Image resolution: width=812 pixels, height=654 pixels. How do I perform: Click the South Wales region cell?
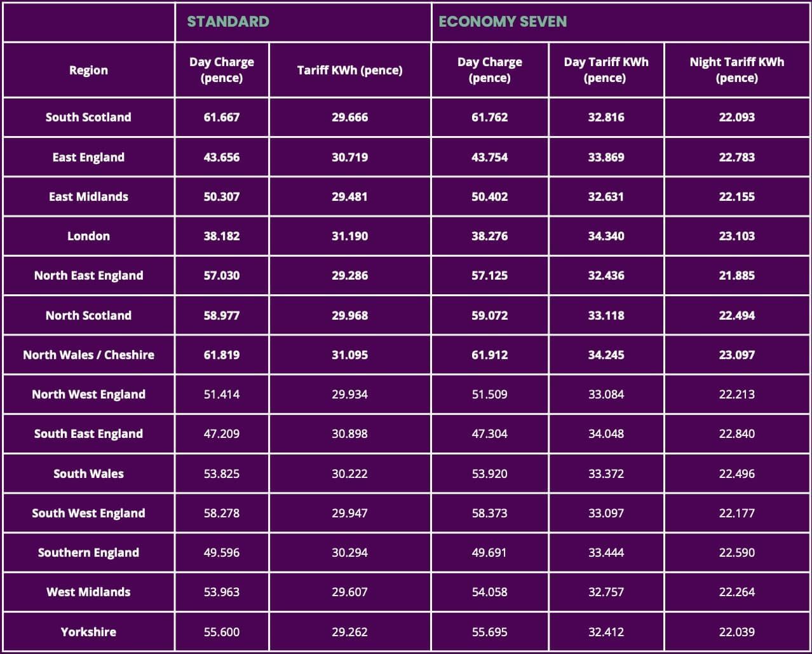[x=88, y=473]
